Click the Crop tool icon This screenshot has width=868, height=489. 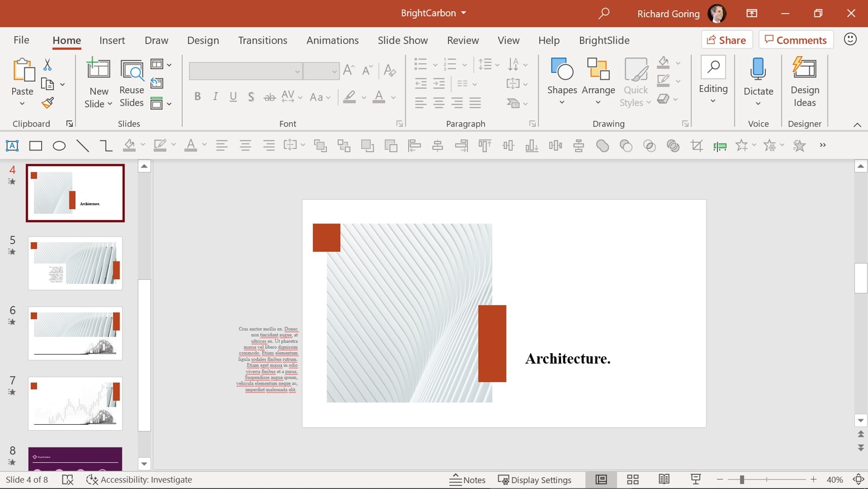(696, 146)
